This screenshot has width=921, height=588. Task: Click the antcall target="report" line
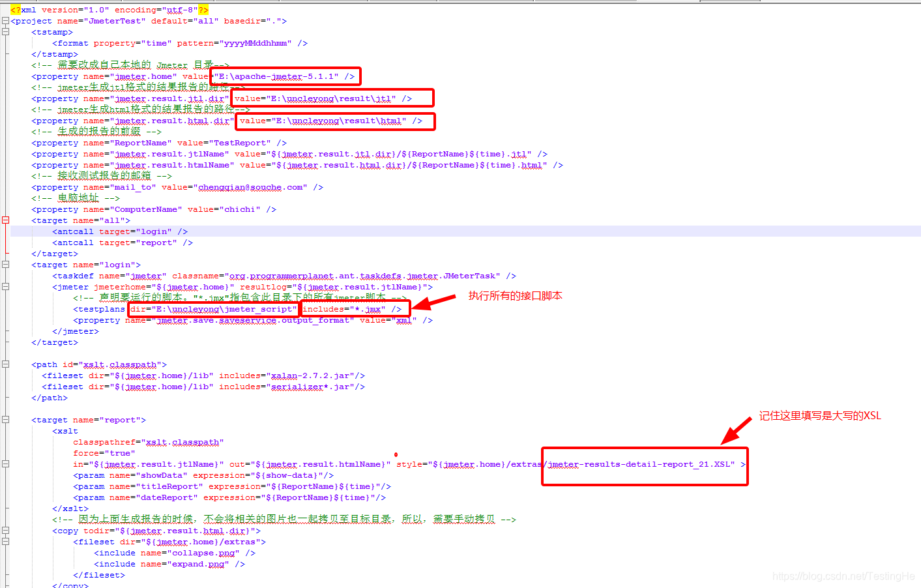click(x=123, y=243)
